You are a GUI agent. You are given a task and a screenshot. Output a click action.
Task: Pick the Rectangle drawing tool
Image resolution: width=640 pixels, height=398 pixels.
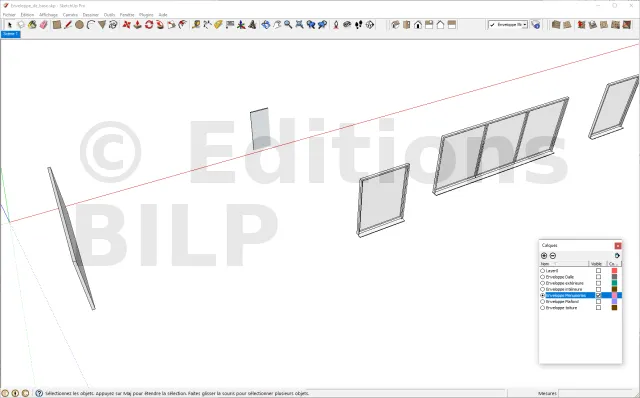[57, 24]
